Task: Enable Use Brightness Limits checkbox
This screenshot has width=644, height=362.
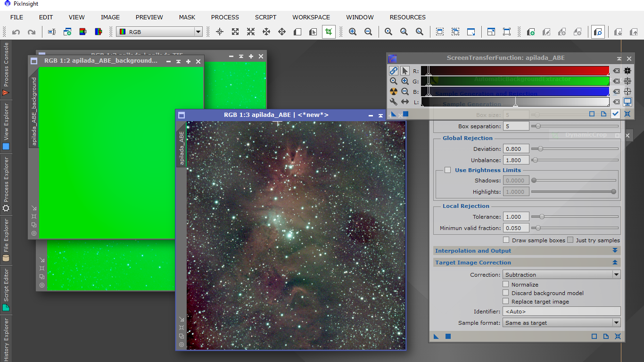Action: [x=448, y=170]
